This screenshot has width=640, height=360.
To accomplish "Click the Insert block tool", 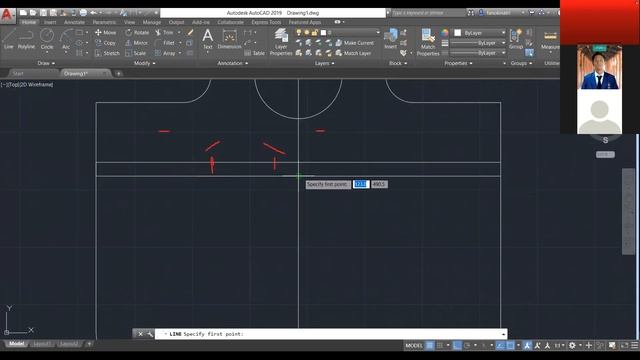I will [x=391, y=39].
